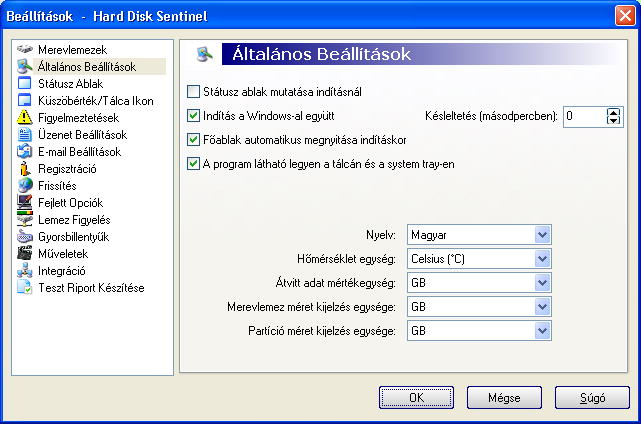
Task: Click the 'Nyelv:' label text
Action: click(381, 235)
